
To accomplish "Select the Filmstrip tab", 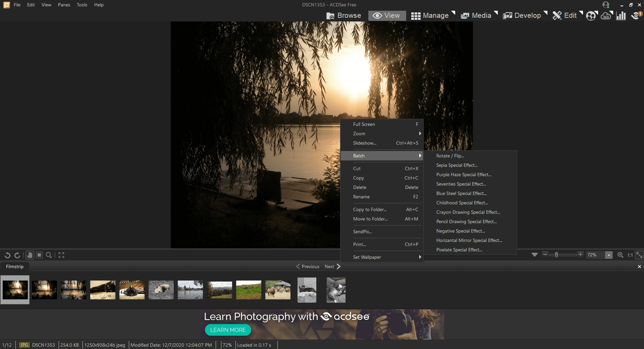I will coord(15,266).
